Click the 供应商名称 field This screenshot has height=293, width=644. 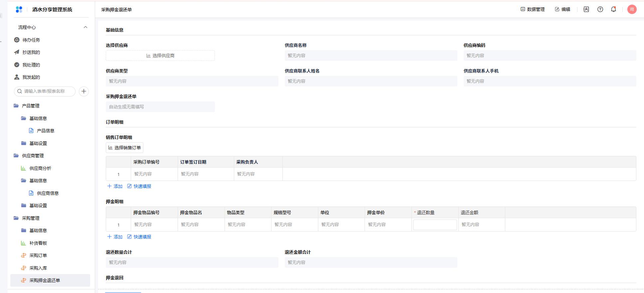coord(371,56)
